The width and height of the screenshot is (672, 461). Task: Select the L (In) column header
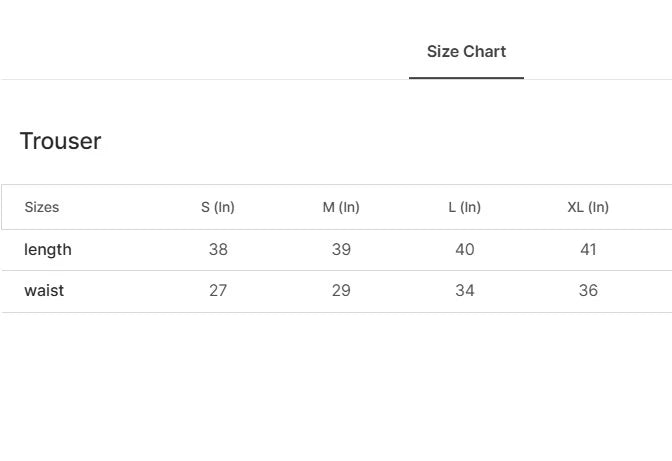(x=465, y=207)
